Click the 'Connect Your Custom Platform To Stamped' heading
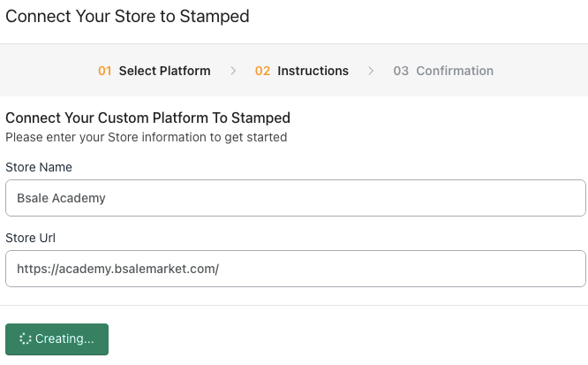The height and width of the screenshot is (365, 588). [147, 118]
